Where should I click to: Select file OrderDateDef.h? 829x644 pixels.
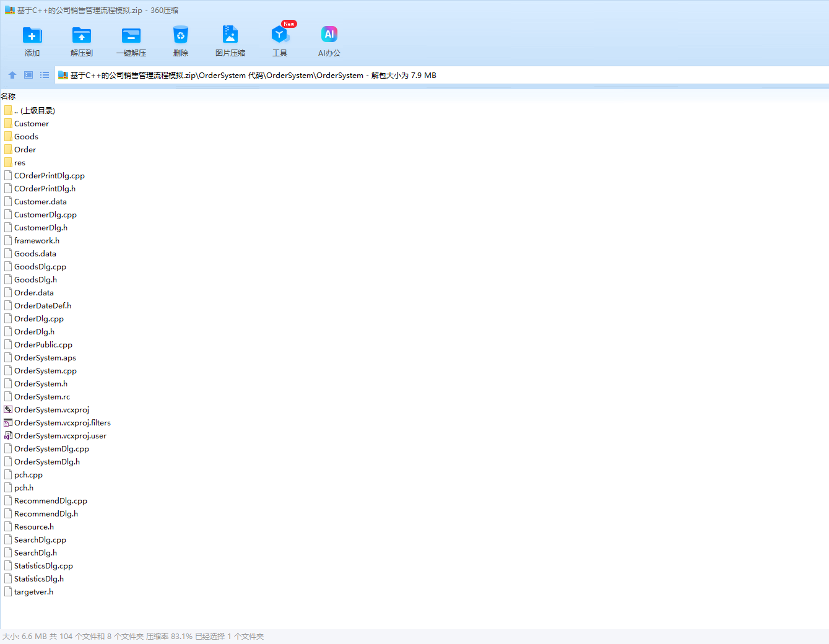38,305
